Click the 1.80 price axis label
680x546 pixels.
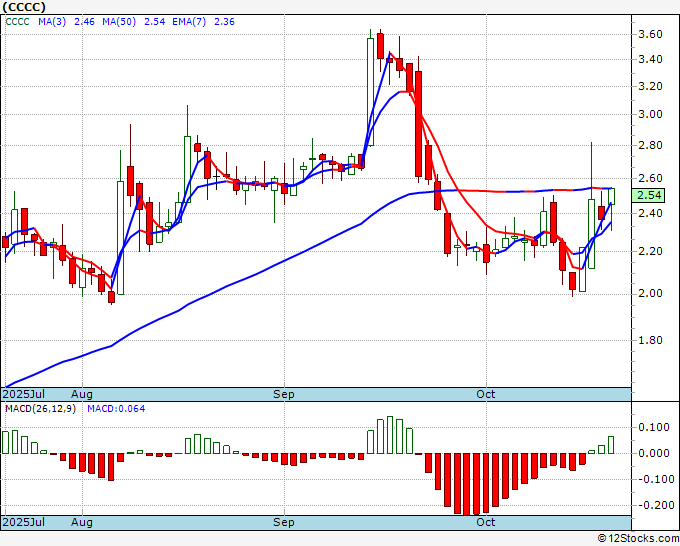pyautogui.click(x=650, y=340)
